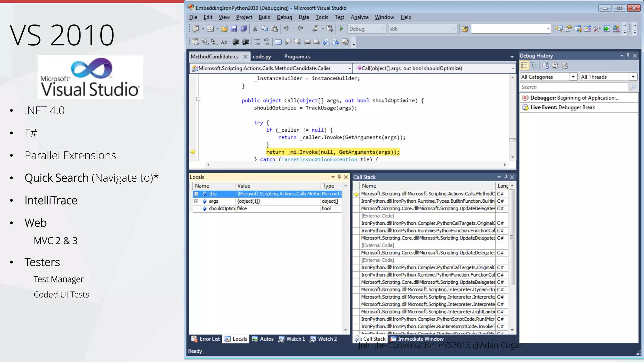644x362 pixels.
Task: Open the All Categories dropdown
Action: (573, 77)
